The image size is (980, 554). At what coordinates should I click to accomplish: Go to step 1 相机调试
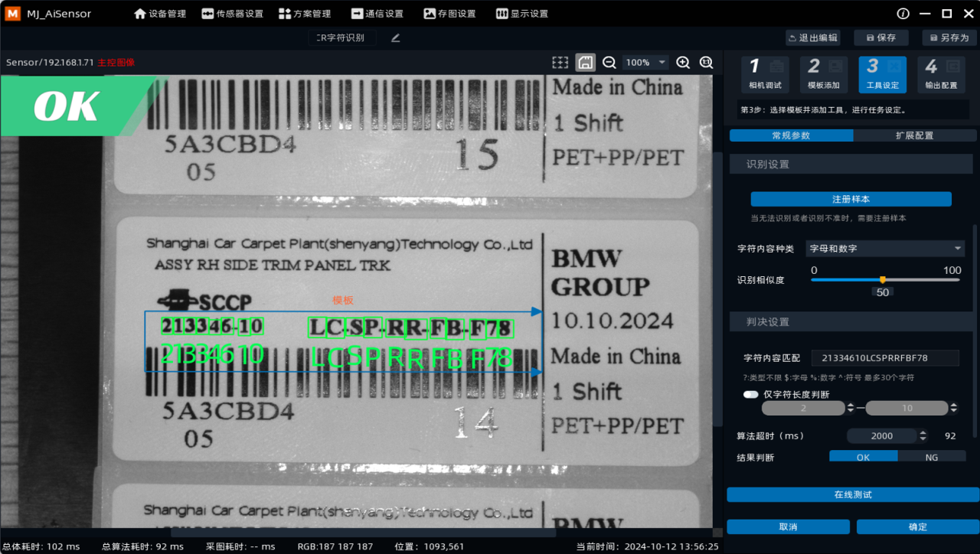(766, 74)
